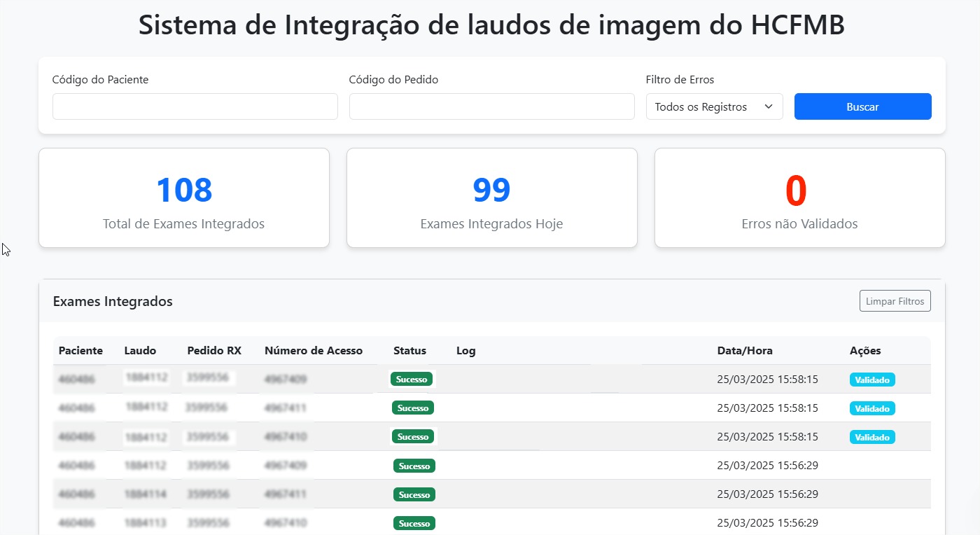This screenshot has height=535, width=980.
Task: Click the Paciente column header
Action: 80,351
